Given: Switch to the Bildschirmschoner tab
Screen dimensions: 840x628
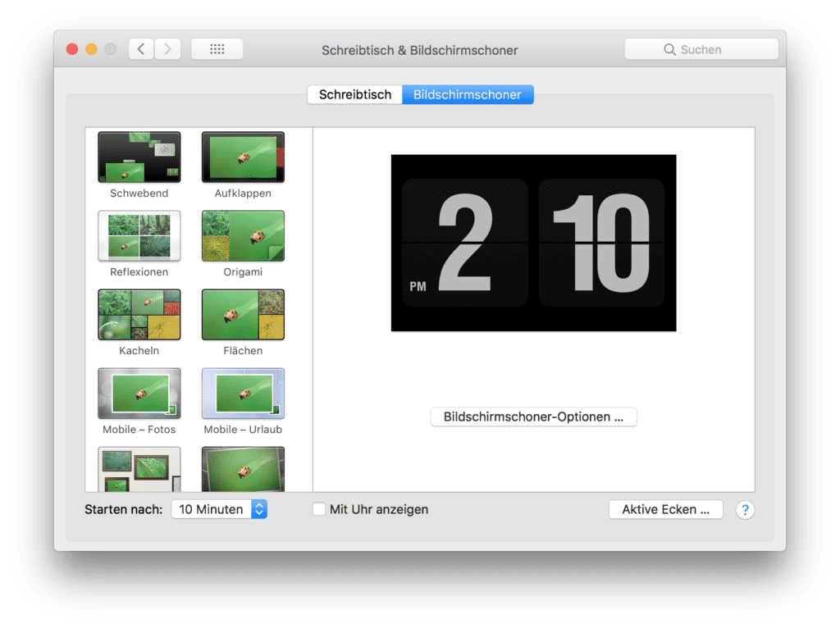Looking at the screenshot, I should [x=467, y=95].
